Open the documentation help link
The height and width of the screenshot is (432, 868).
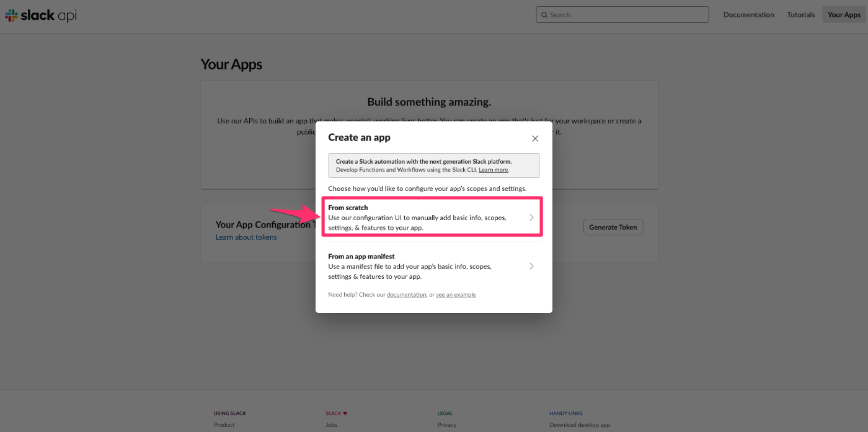click(x=406, y=294)
